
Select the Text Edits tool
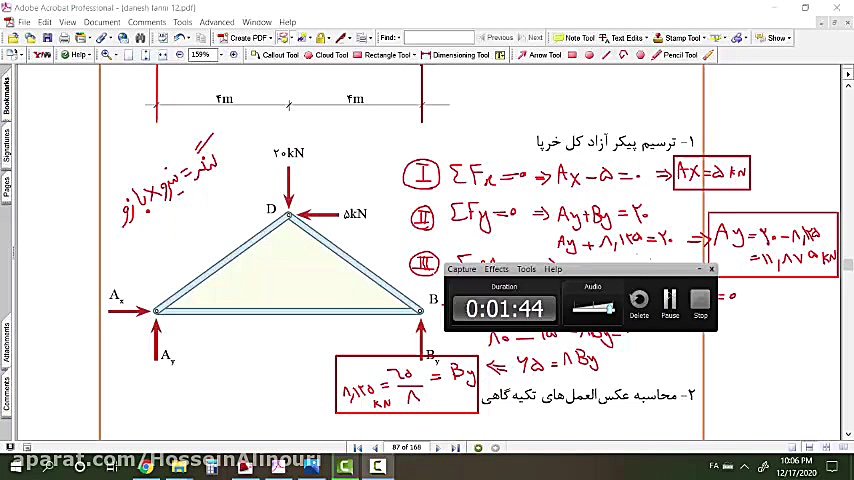[x=621, y=38]
